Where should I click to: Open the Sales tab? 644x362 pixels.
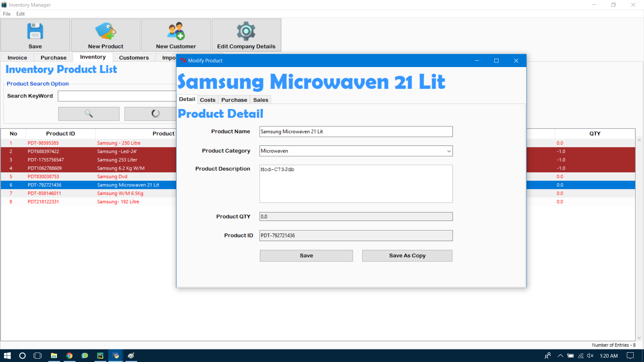pyautogui.click(x=260, y=100)
